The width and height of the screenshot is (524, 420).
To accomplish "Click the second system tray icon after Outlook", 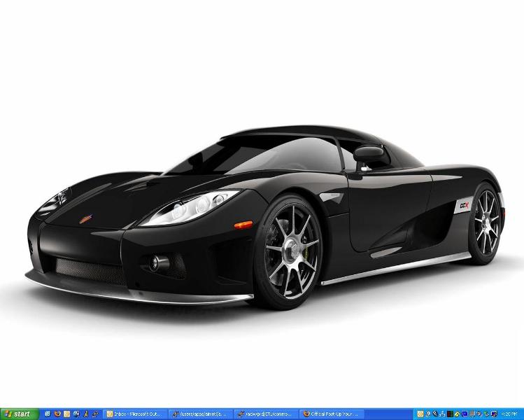I will point(435,414).
